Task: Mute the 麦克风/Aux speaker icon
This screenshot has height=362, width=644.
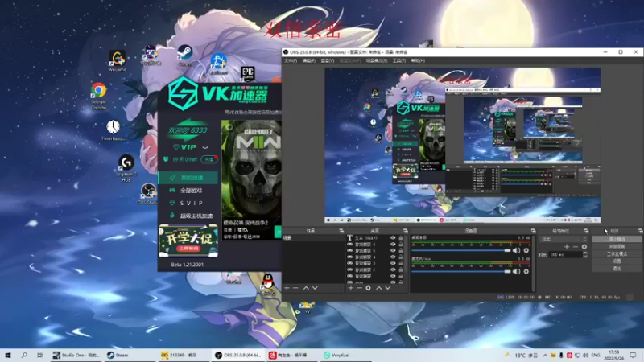Action: point(517,271)
